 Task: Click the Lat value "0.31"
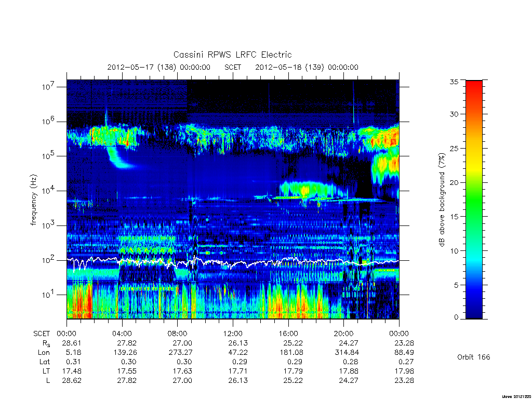point(74,362)
